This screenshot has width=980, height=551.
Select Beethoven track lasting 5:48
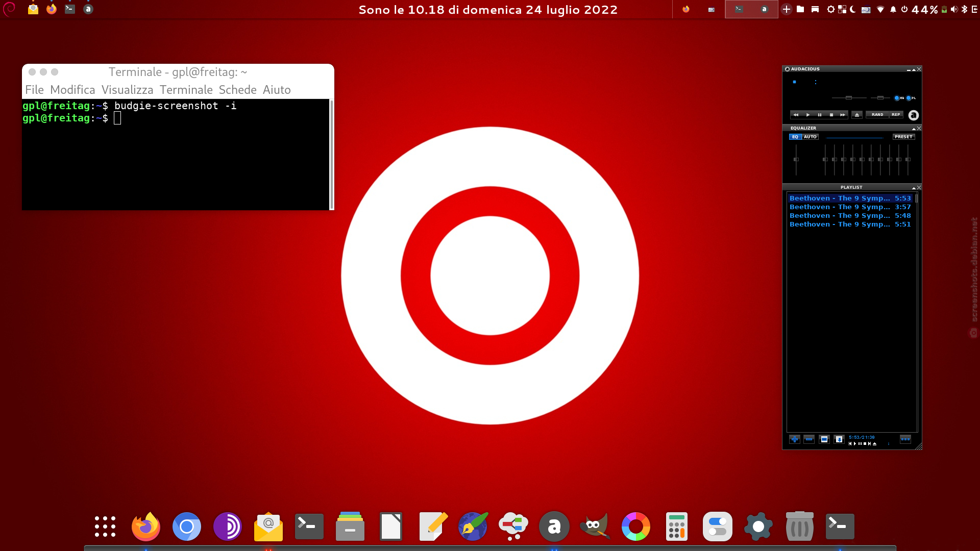point(850,216)
